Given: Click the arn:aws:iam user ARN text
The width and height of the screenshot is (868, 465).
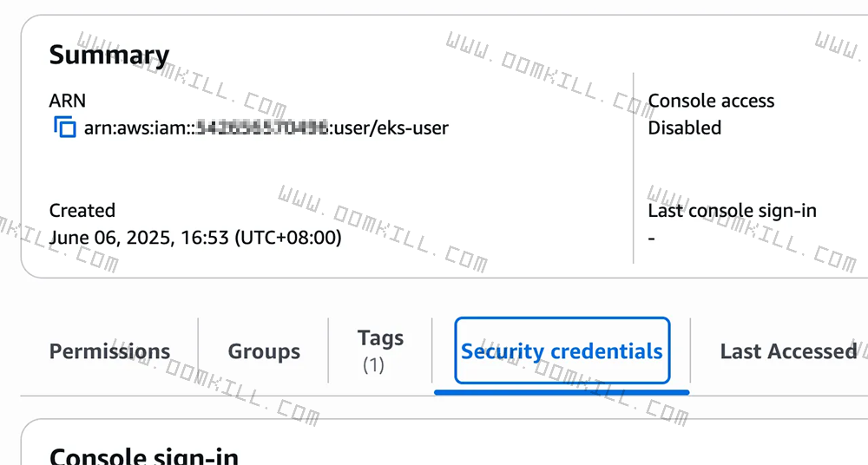Looking at the screenshot, I should [266, 128].
